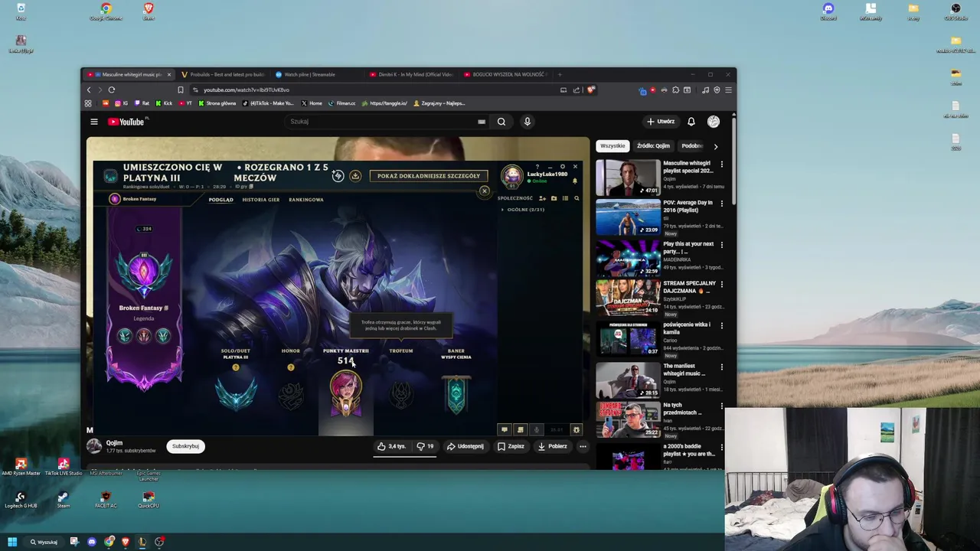This screenshot has width=980, height=551.
Task: Select the Logitech G HUB desktop shortcut
Action: click(21, 499)
